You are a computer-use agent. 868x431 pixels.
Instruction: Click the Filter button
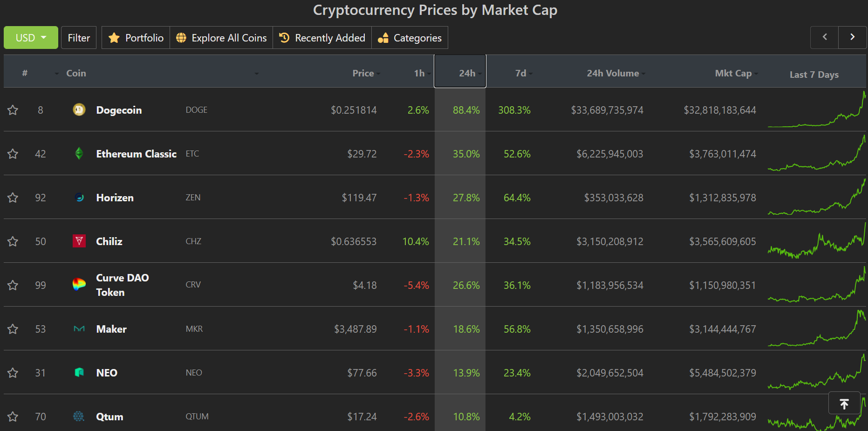(x=79, y=38)
